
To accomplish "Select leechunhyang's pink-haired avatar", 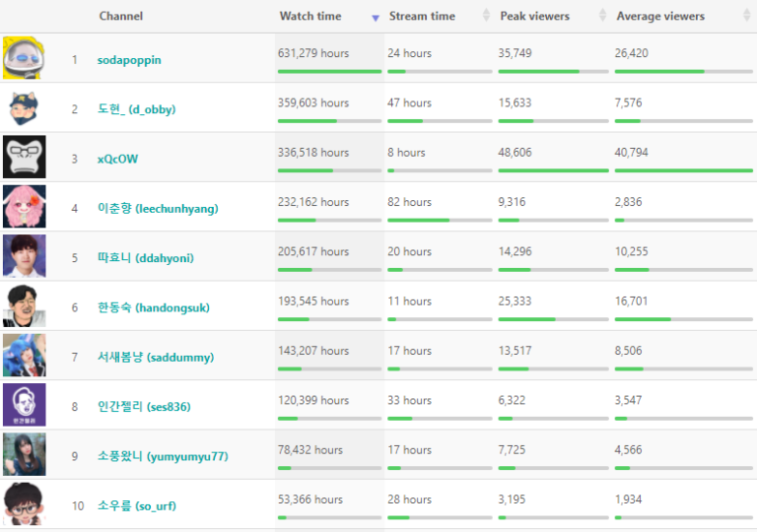I will [x=23, y=207].
